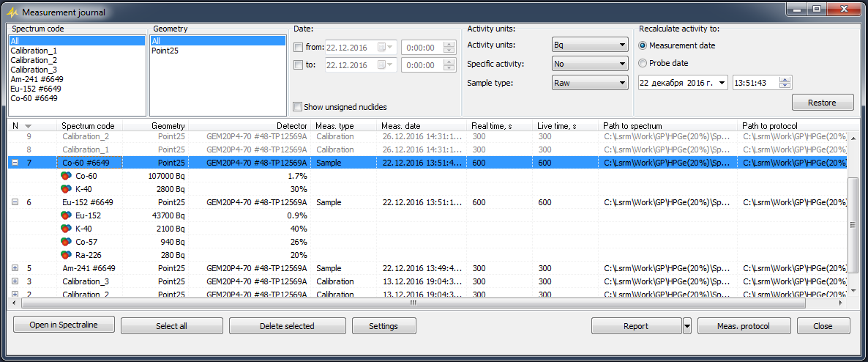Open the Report button dropdown arrow
The height and width of the screenshot is (362, 868).
686,326
